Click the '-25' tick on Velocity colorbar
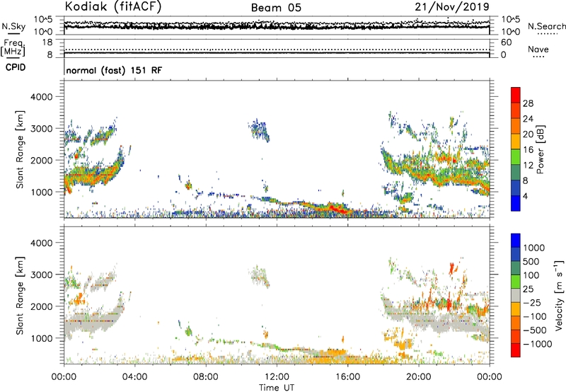The image size is (566, 392). click(x=532, y=303)
